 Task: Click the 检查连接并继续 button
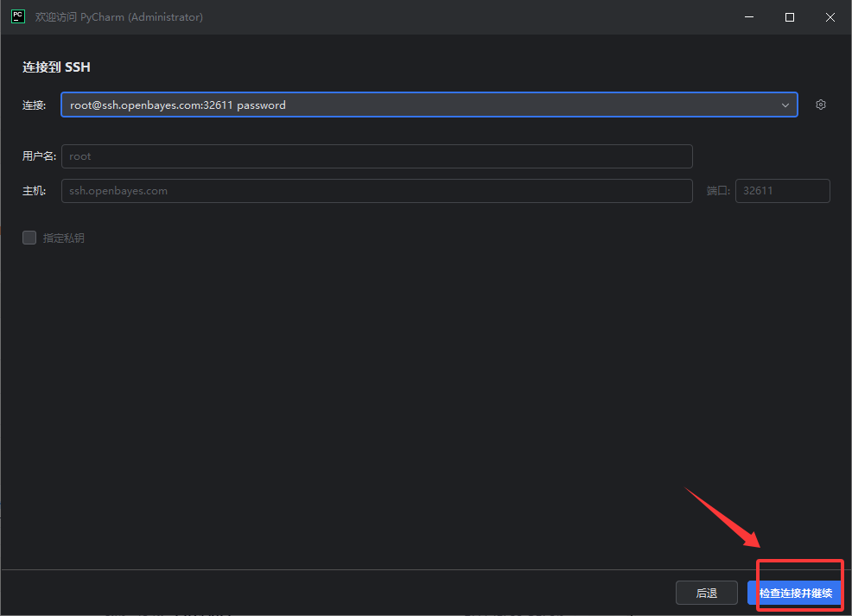[796, 593]
